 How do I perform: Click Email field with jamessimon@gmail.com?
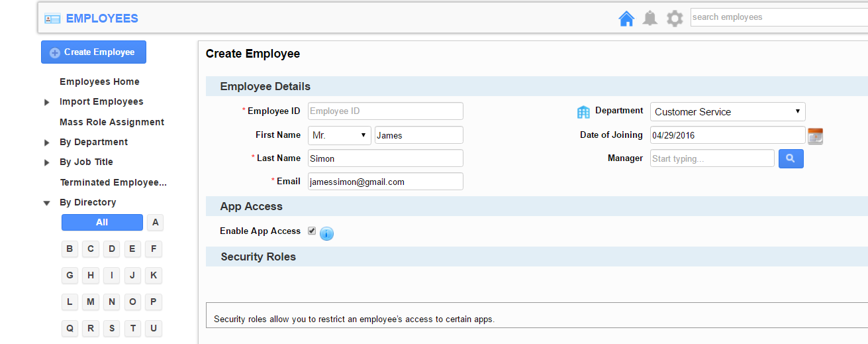(x=385, y=182)
